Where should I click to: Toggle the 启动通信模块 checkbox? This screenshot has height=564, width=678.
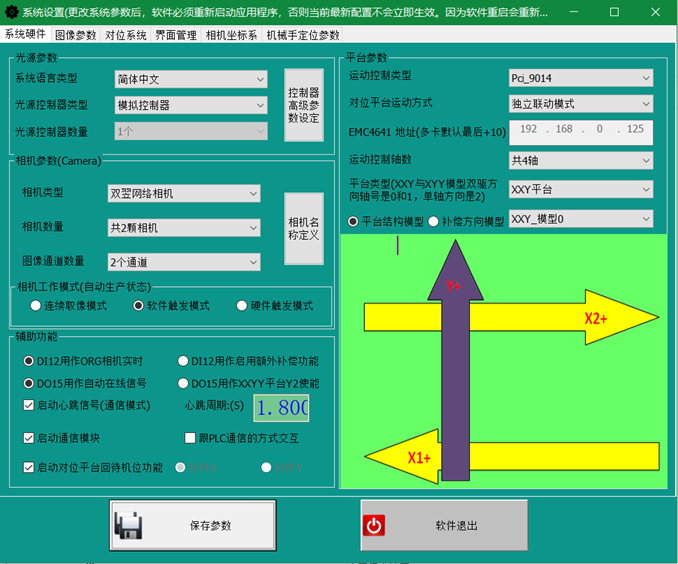tap(29, 438)
